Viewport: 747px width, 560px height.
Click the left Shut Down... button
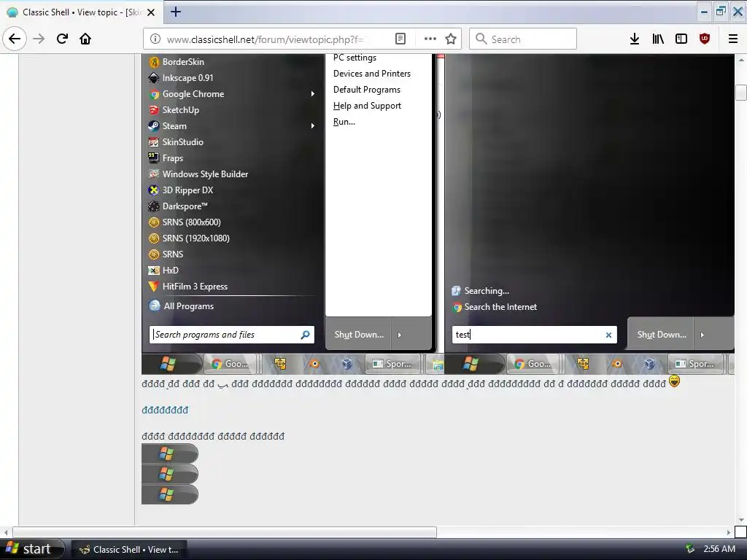(x=359, y=335)
